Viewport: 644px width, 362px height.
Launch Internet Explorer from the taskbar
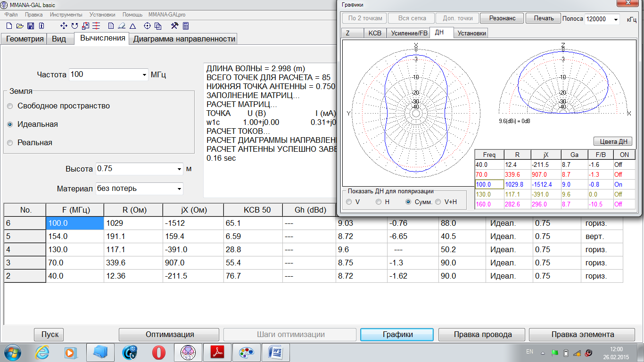[42, 352]
